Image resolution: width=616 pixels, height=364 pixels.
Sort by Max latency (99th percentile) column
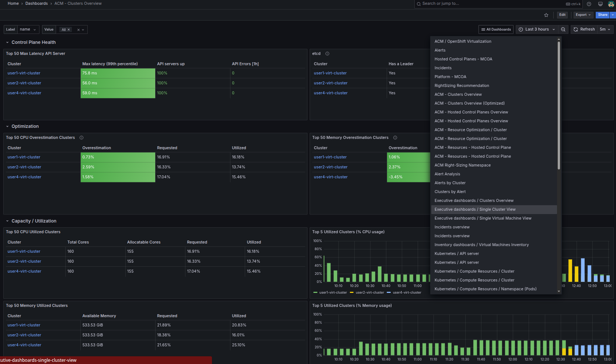click(110, 64)
